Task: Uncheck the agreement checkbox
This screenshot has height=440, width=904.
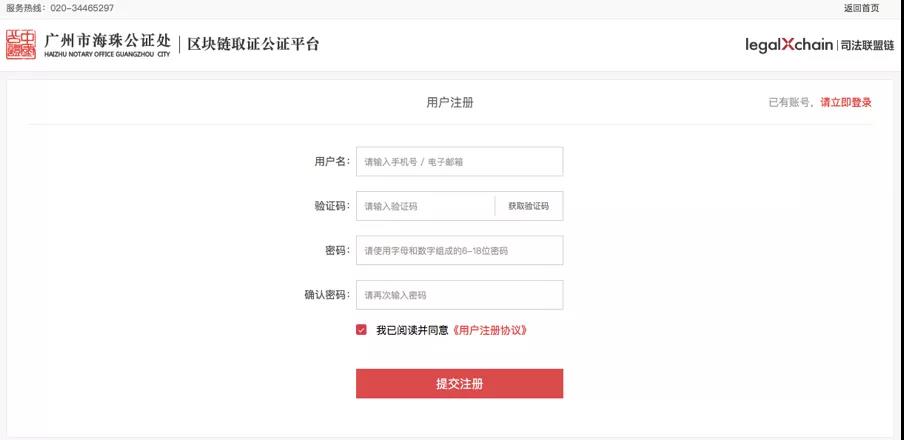Action: click(x=361, y=330)
